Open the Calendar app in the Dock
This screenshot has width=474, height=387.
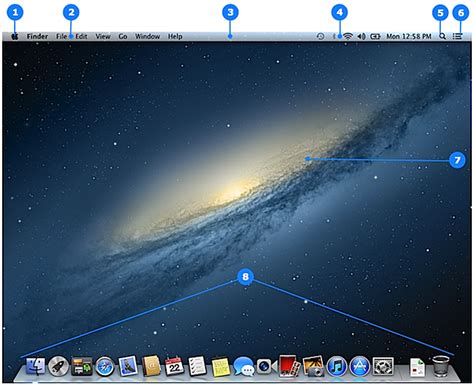[174, 366]
